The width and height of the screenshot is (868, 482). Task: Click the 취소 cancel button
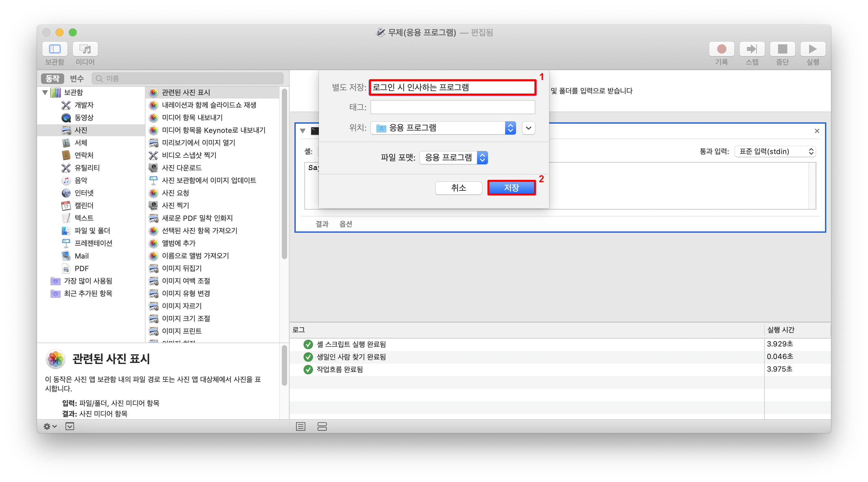458,188
